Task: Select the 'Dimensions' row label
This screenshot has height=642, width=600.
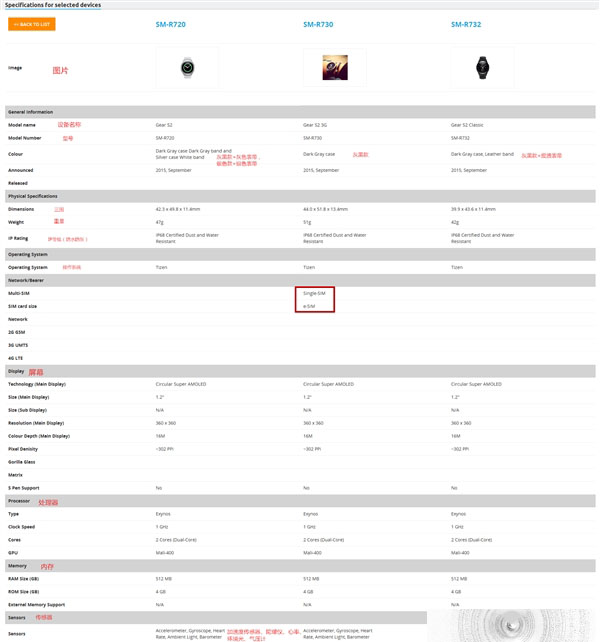Action: point(21,209)
